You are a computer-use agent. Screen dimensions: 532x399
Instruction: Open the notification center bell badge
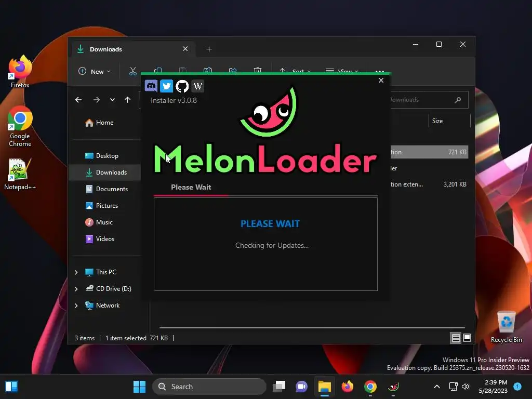click(x=517, y=387)
